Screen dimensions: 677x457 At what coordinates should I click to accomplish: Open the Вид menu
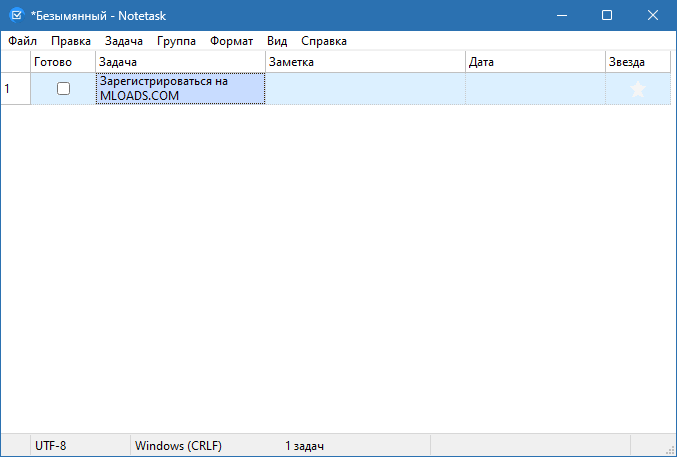coord(277,41)
